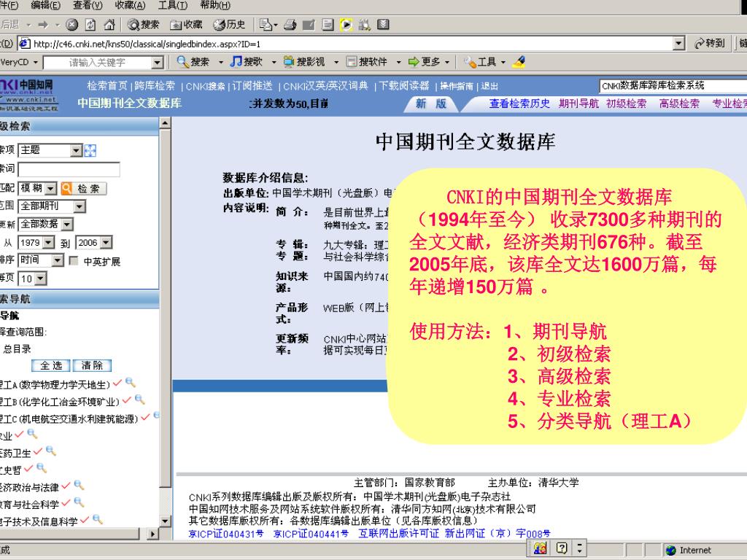
Task: Toggle red check mark for 理工C category
Action: (145, 417)
